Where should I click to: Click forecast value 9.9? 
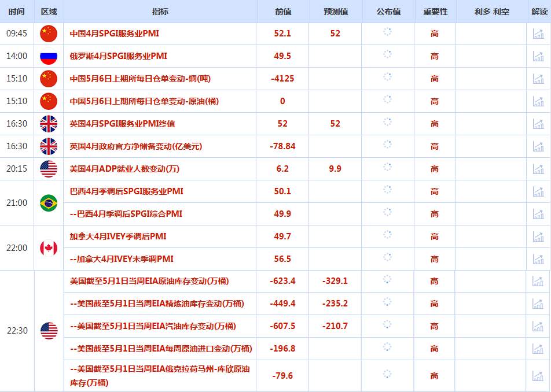coord(335,169)
